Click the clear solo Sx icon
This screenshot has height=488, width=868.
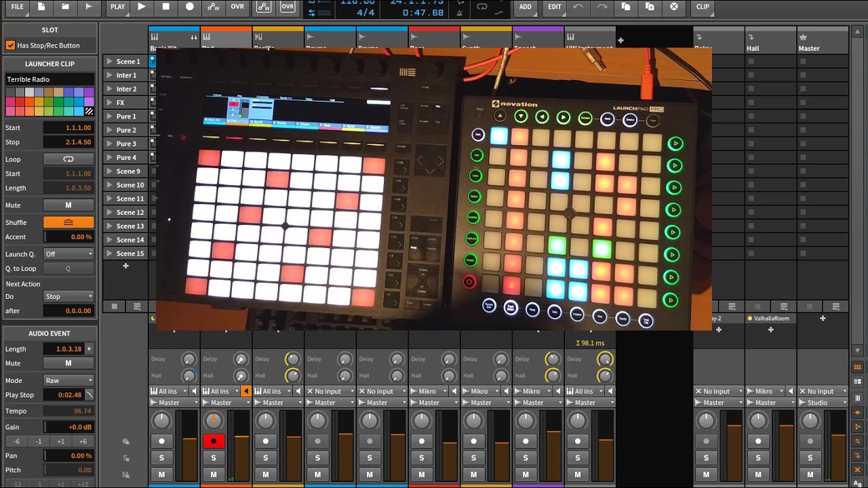[x=126, y=458]
